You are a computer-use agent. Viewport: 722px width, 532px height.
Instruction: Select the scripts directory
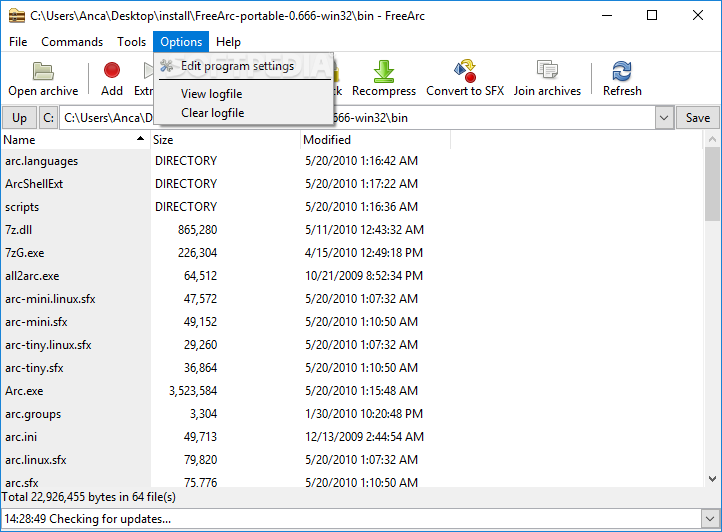pyautogui.click(x=22, y=207)
